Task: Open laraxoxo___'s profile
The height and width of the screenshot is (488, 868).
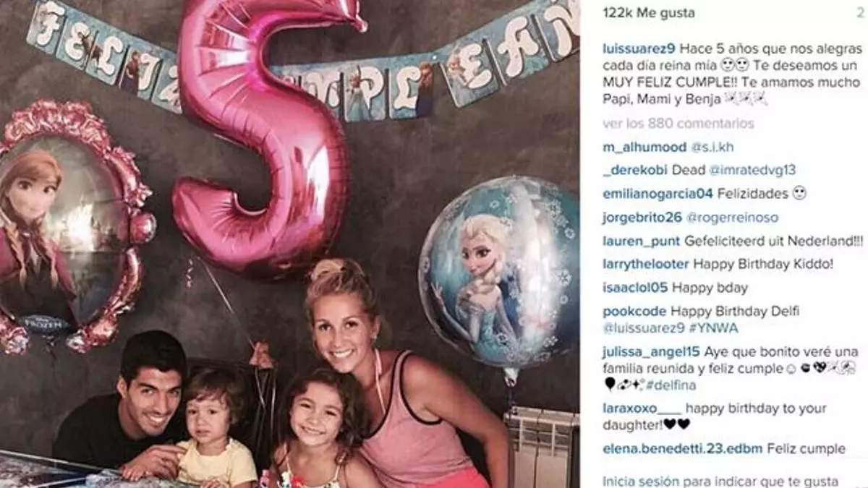Action: click(642, 408)
